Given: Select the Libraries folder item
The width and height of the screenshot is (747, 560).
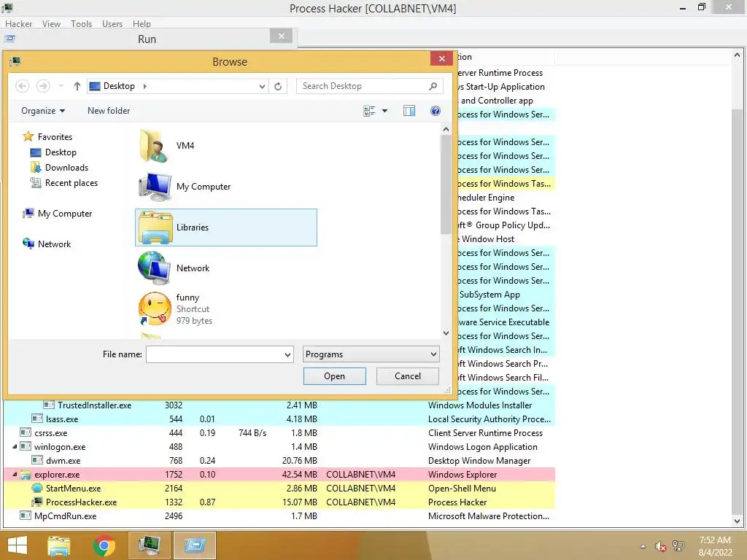Looking at the screenshot, I should (x=226, y=227).
